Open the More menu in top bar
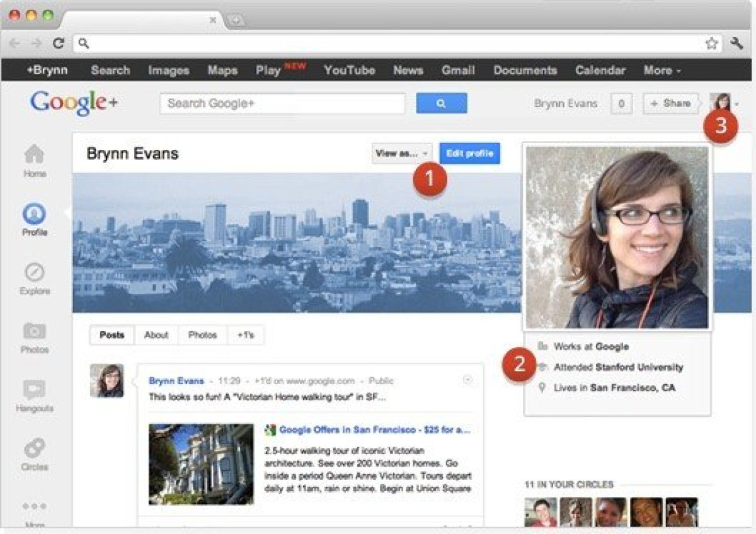Screen dimensions: 756x534 (661, 71)
